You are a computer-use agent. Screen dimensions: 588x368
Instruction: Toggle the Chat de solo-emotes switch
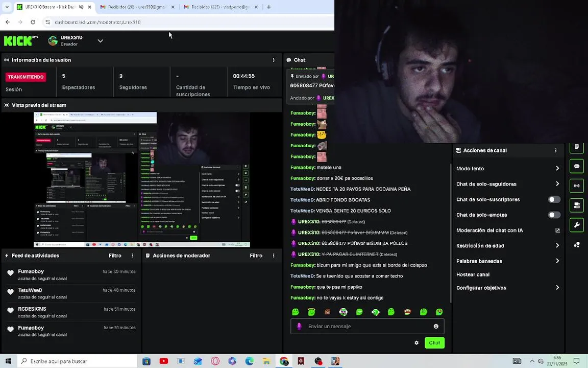(554, 215)
